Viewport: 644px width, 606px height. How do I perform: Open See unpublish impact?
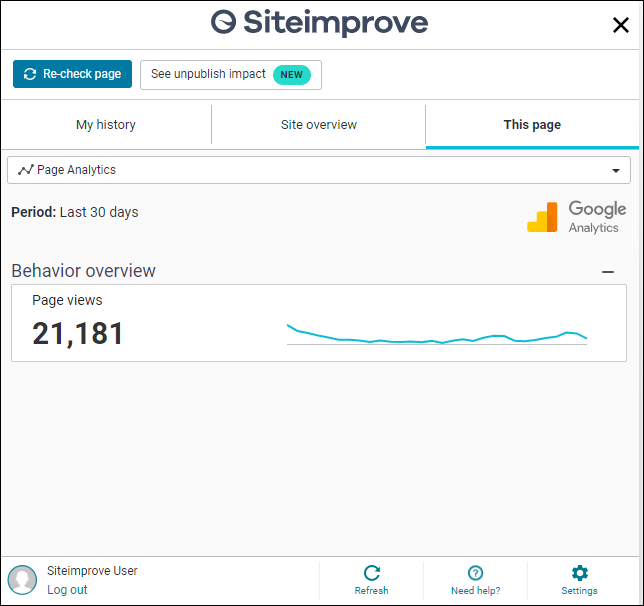pyautogui.click(x=231, y=75)
